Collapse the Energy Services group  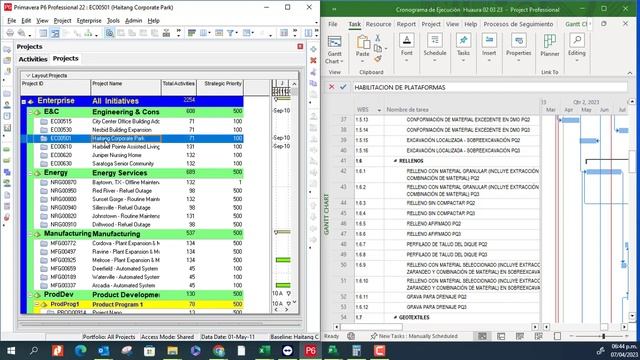(30, 173)
